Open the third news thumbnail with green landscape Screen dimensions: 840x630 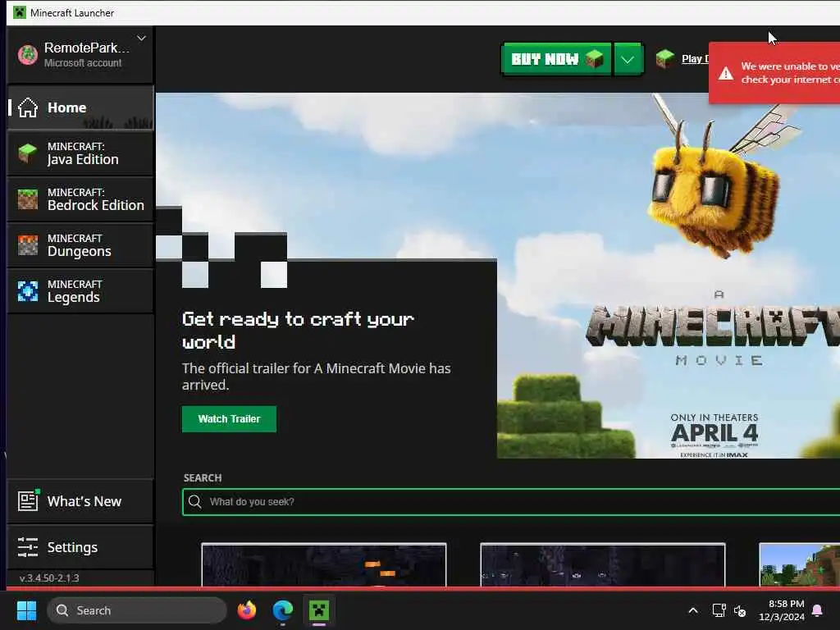click(799, 564)
